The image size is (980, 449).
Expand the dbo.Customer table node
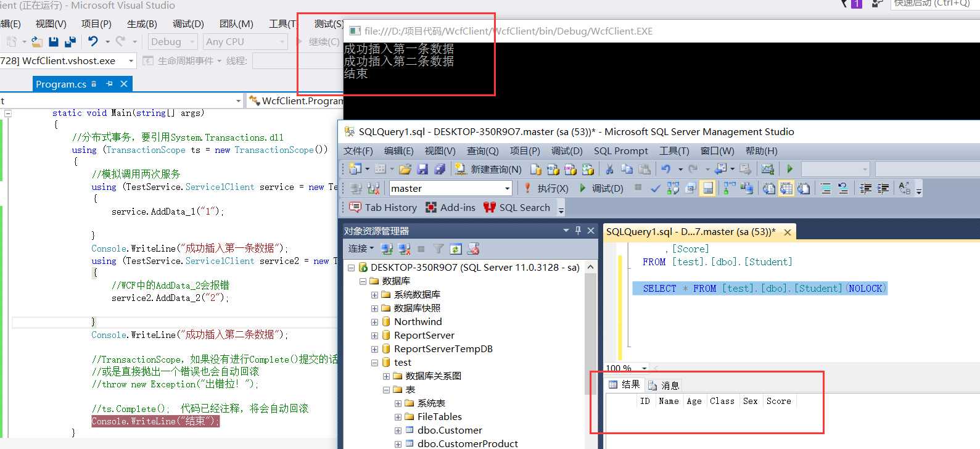398,430
